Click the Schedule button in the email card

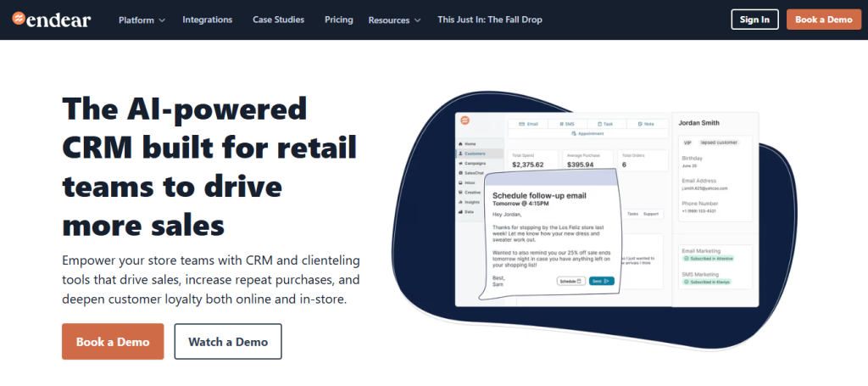tap(570, 281)
